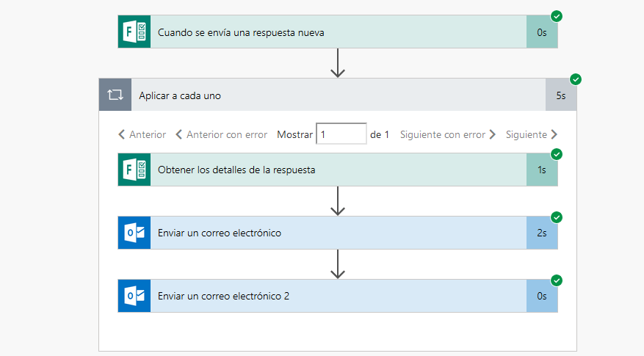Click Forms icon on Obtener los detalles
Image resolution: width=644 pixels, height=356 pixels.
(x=134, y=170)
